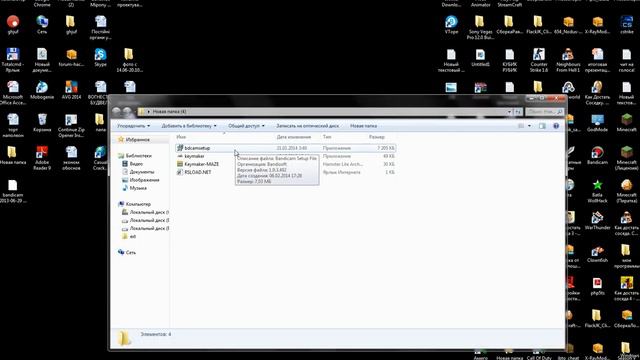
Task: Sort by the Размер column header
Action: pos(377,137)
